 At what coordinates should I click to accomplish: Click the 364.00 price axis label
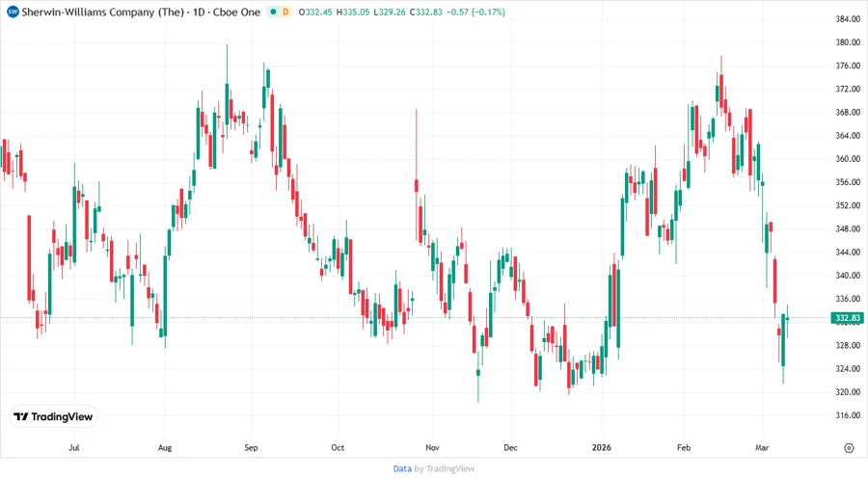pos(848,136)
